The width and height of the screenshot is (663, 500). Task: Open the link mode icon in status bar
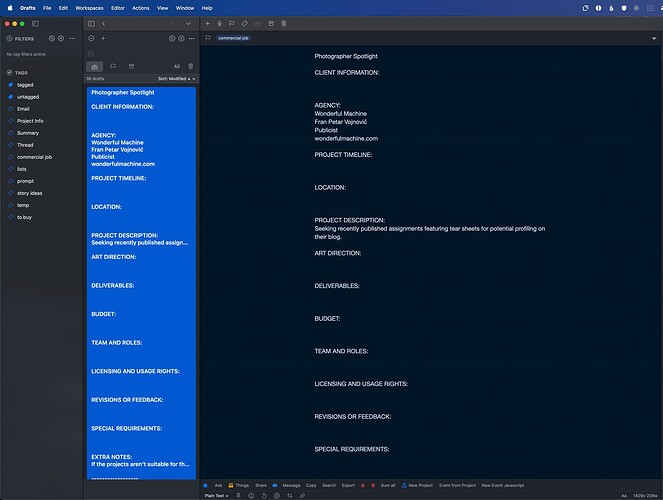302,496
